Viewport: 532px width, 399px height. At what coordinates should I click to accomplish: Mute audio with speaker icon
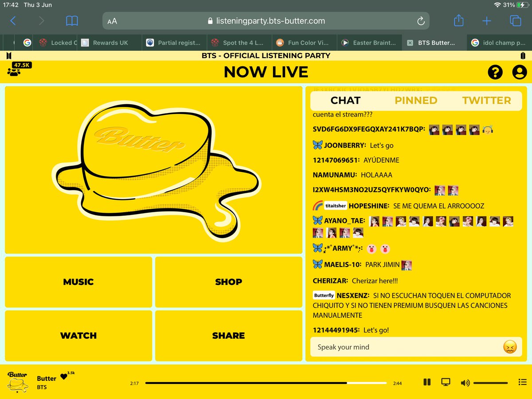point(465,383)
